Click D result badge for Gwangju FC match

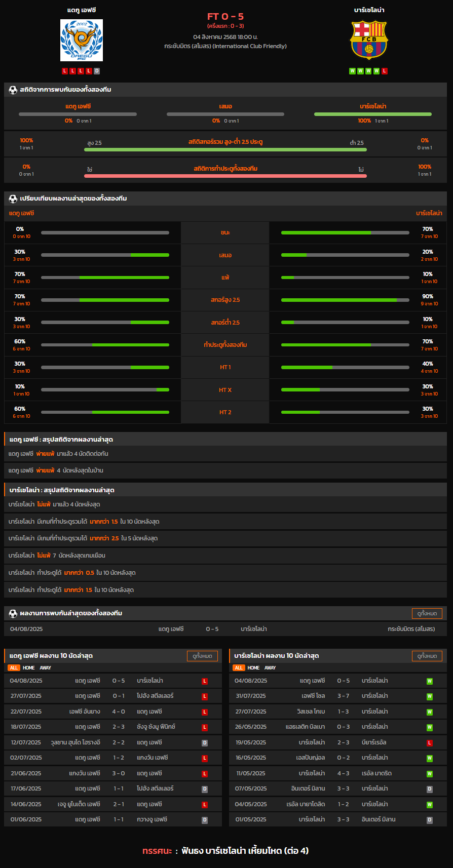[205, 820]
